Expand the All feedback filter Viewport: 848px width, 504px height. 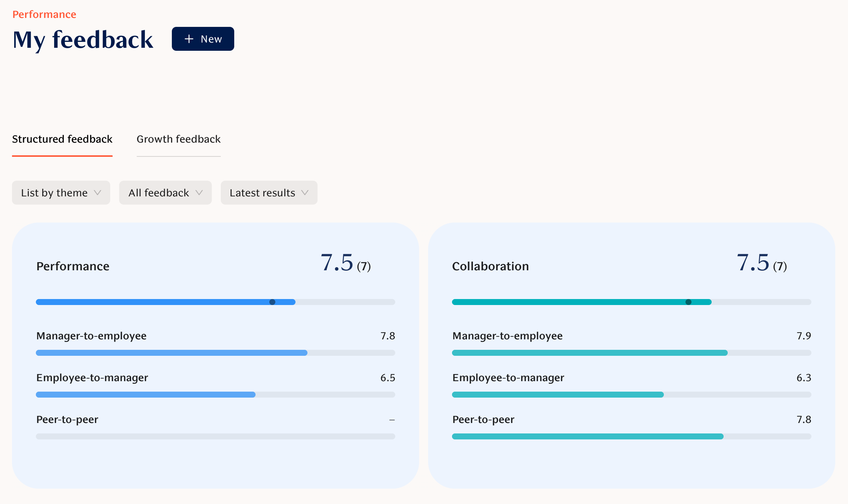[x=165, y=193]
